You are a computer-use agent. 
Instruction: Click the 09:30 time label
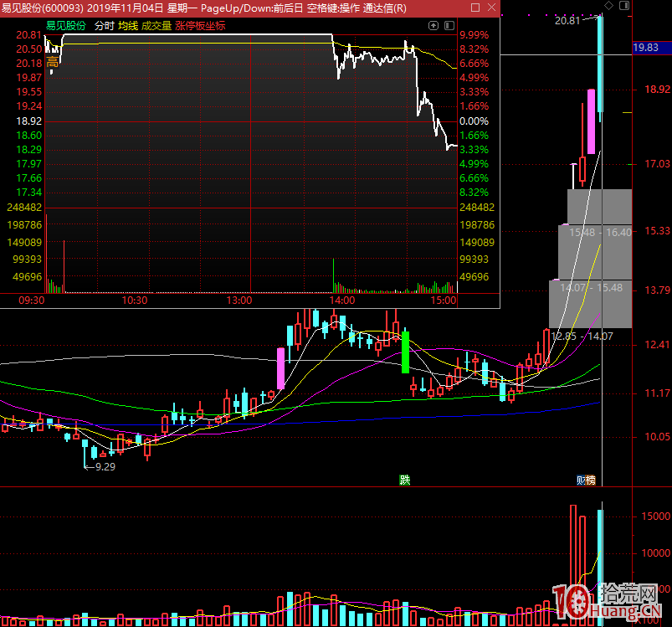pyautogui.click(x=31, y=301)
